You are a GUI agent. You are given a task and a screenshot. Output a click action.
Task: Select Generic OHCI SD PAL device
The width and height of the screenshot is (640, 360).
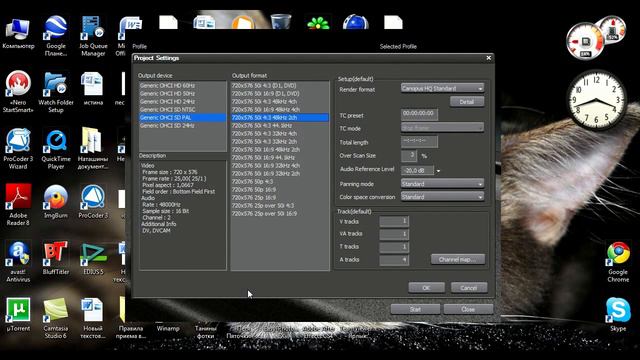(x=182, y=118)
